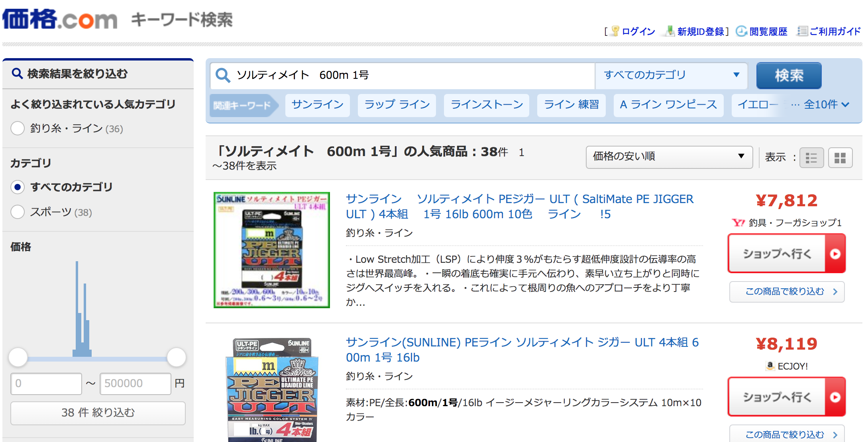Click ショップへ行く for ¥7,812 item
Image resolution: width=868 pixels, height=442 pixels.
786,254
